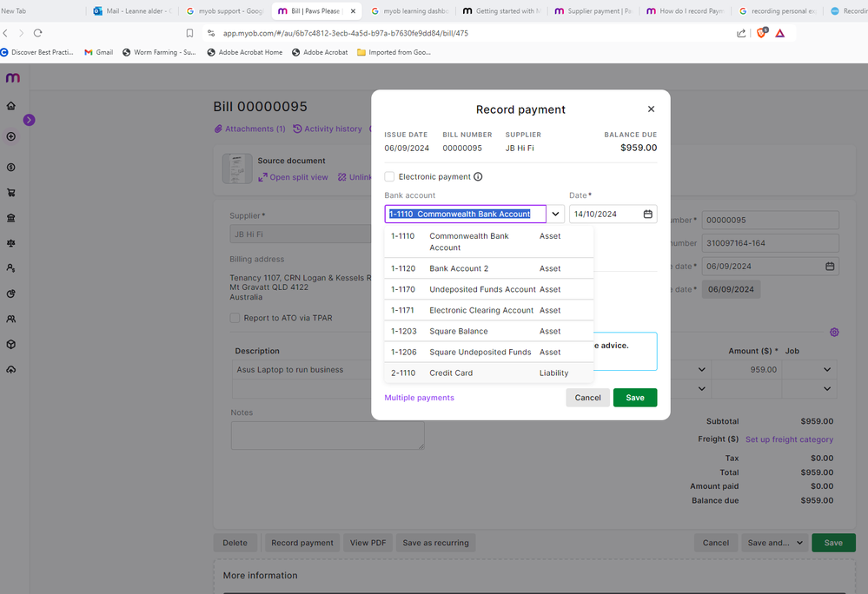The width and height of the screenshot is (868, 594).
Task: Open the Save and... dropdown button
Action: pos(772,543)
